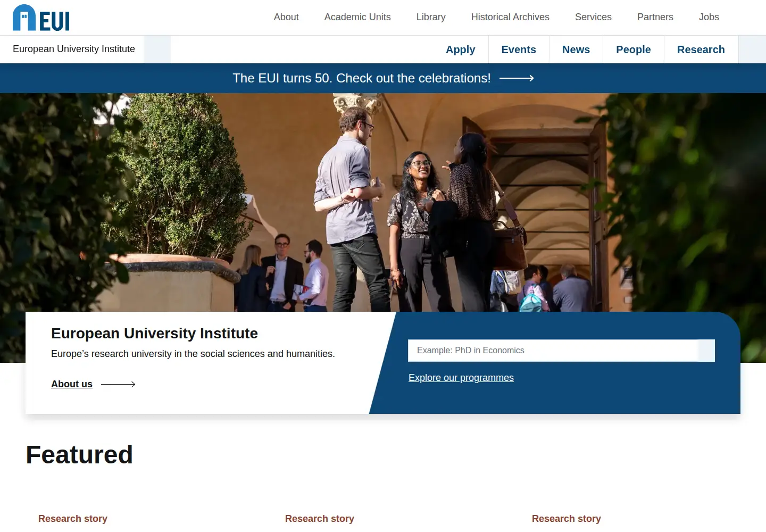Viewport: 766px width, 532px height.
Task: Switch to the People tab
Action: click(x=634, y=49)
